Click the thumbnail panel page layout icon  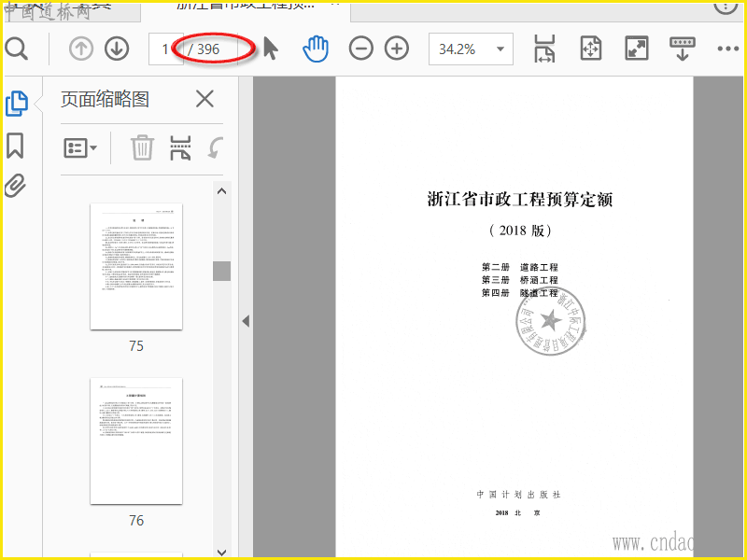(180, 147)
